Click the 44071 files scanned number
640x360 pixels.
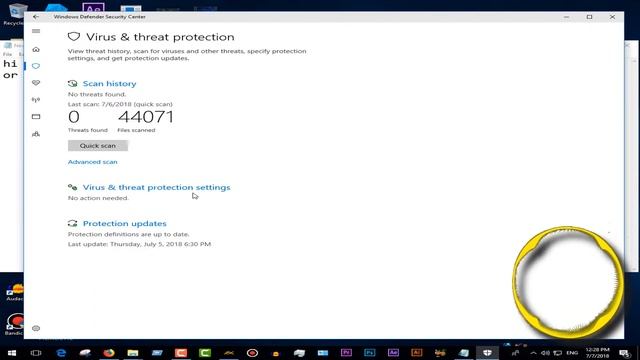pos(146,117)
